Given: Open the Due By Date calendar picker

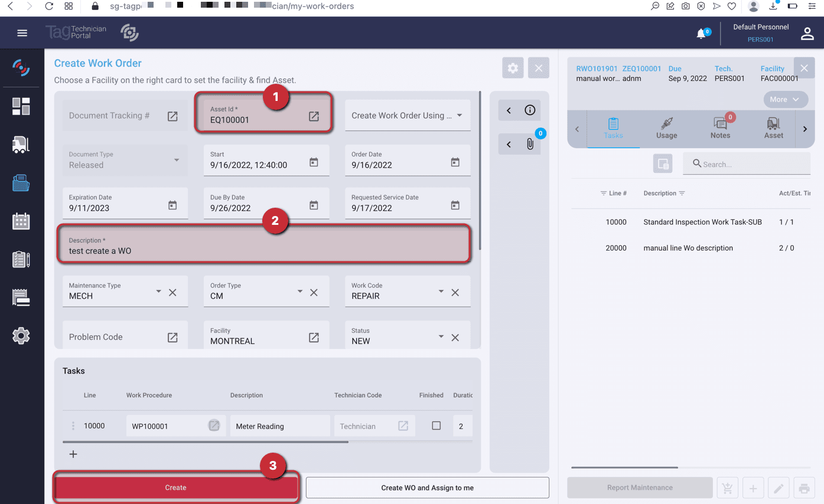Looking at the screenshot, I should click(x=314, y=205).
